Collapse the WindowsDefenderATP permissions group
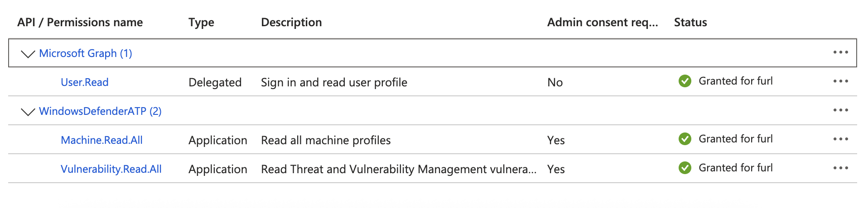Screen dimensions: 868x208 [28, 112]
